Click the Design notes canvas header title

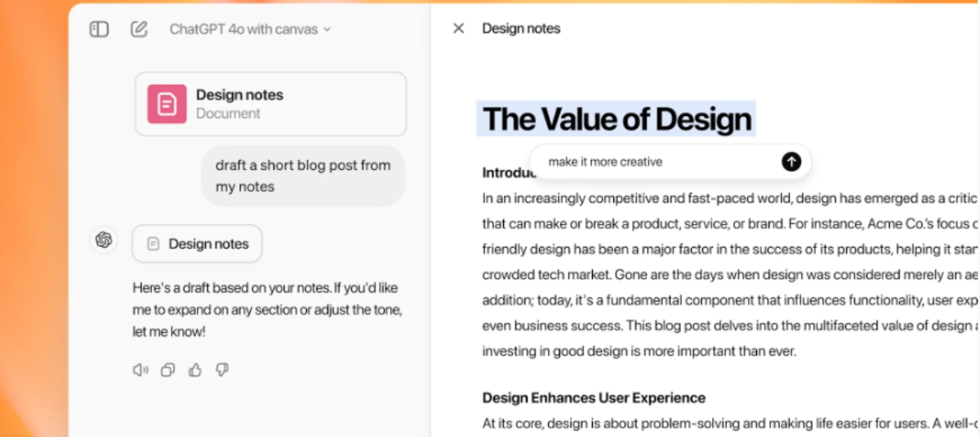coord(521,29)
